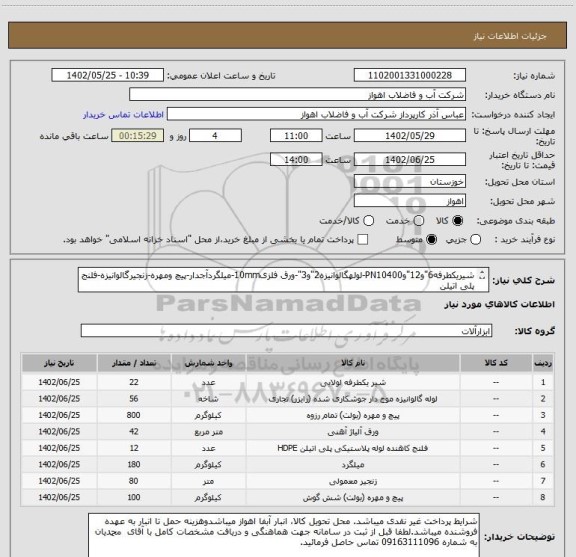This screenshot has width=576, height=557.
Task: Click the quantity cell 800
Action: [134, 415]
